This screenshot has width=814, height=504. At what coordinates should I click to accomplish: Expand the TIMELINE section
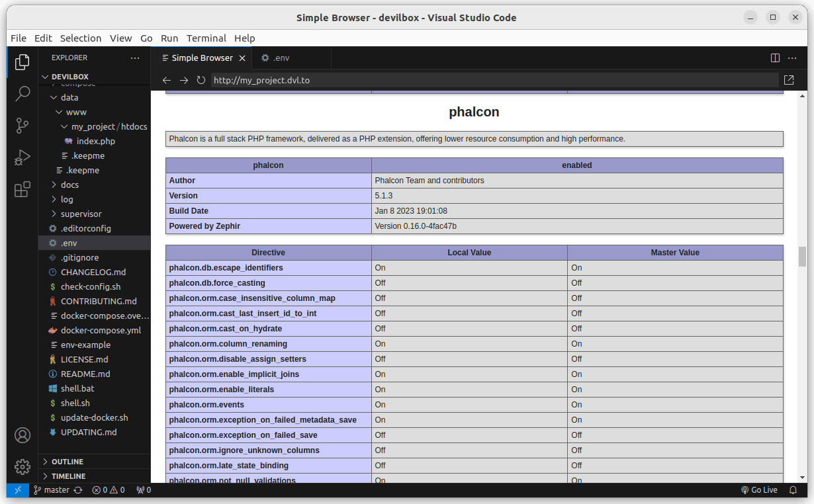coord(68,476)
